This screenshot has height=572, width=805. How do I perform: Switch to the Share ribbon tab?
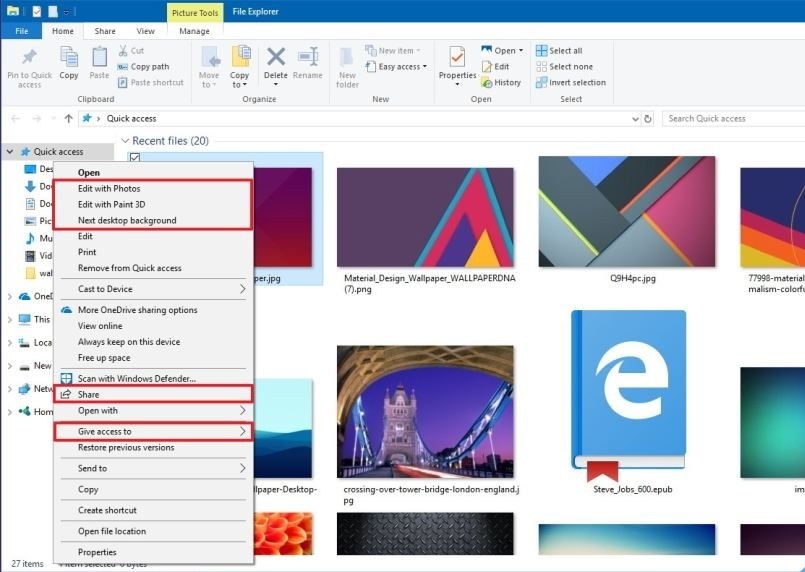[105, 31]
